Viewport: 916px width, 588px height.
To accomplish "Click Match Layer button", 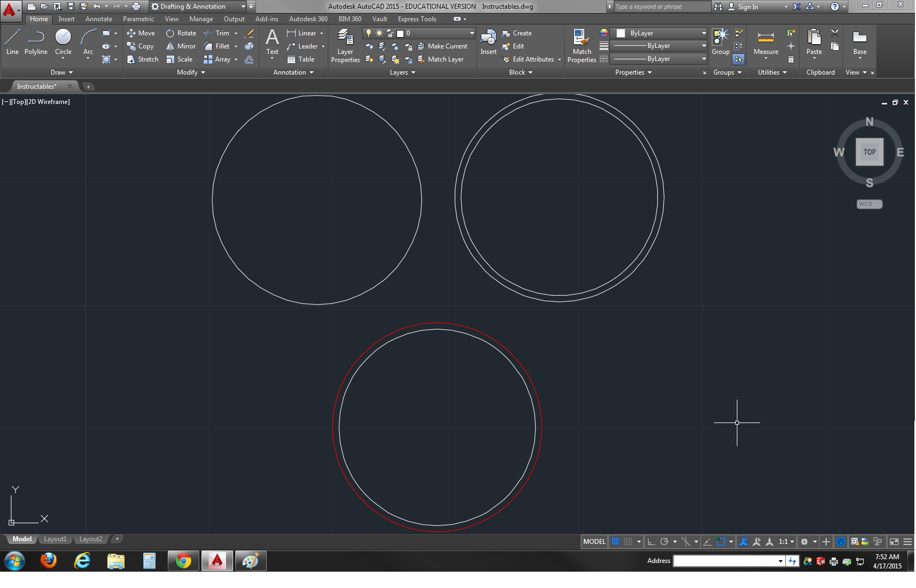I will pyautogui.click(x=441, y=59).
